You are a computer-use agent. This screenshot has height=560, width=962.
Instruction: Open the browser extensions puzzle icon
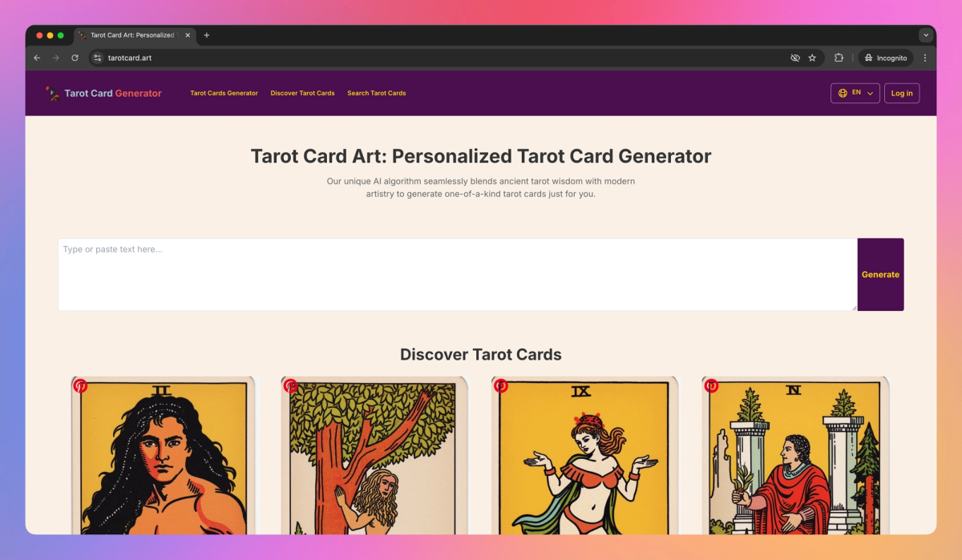click(839, 58)
